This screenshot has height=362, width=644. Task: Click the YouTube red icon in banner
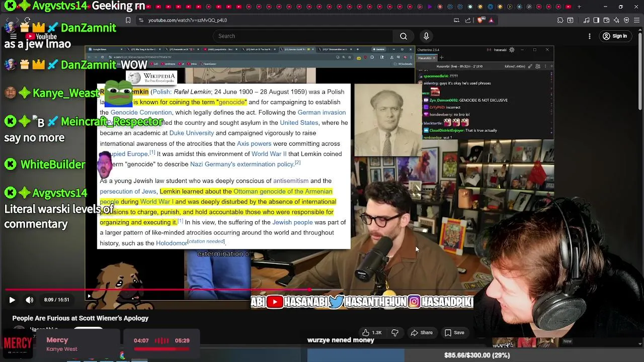click(274, 302)
